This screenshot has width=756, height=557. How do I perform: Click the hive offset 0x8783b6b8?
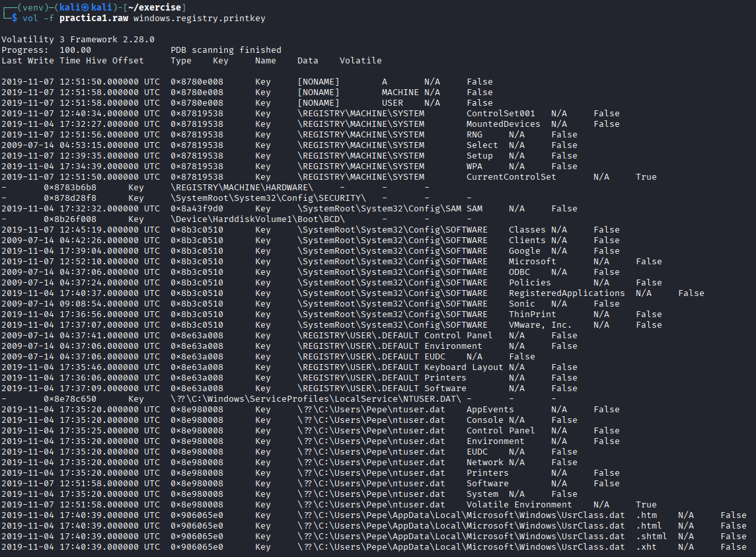pos(69,188)
